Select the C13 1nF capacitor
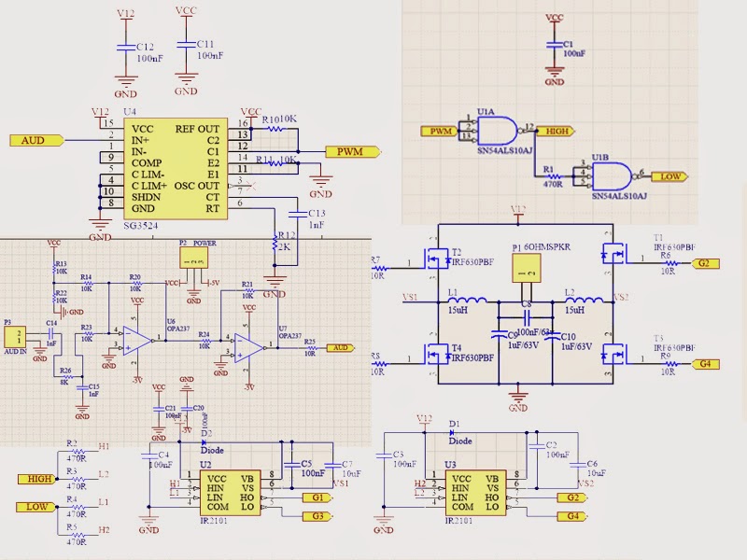Viewport: 747px width, 560px height. [x=299, y=216]
